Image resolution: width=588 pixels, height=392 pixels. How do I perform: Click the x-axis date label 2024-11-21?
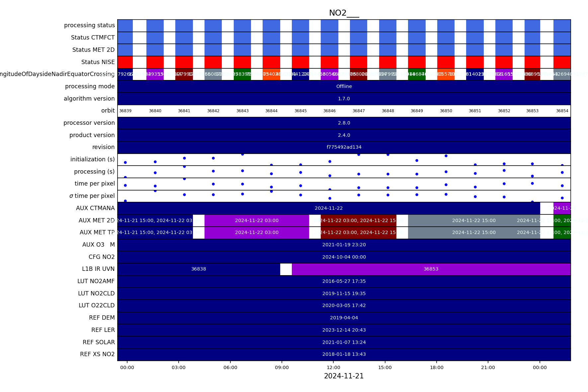(x=344, y=376)
